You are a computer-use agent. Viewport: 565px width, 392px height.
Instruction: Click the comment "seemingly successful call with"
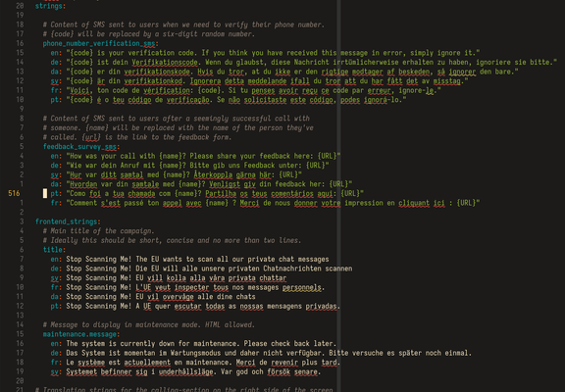[x=177, y=119]
